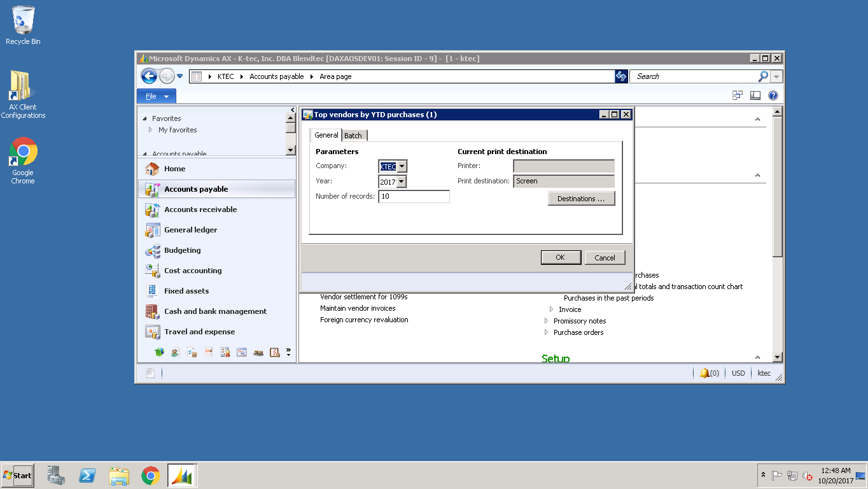Collapse the Favorites tree node
The height and width of the screenshot is (489, 868).
(145, 119)
